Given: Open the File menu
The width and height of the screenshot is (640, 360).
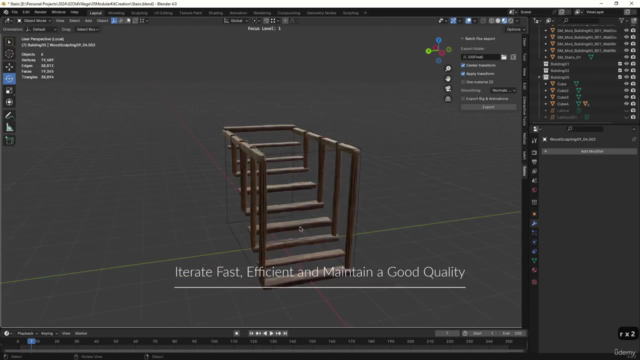Looking at the screenshot, I should pyautogui.click(x=15, y=12).
